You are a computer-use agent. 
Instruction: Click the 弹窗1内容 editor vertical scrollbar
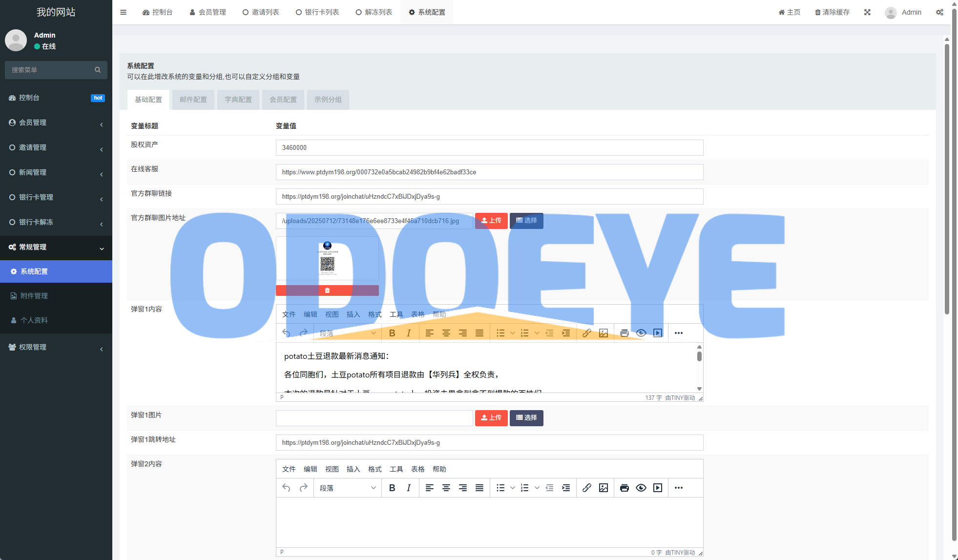click(x=699, y=357)
